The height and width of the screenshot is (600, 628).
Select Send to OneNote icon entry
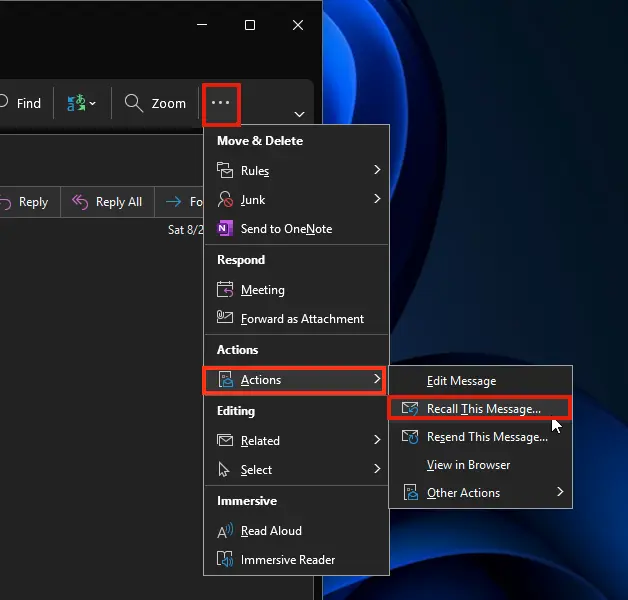285,229
